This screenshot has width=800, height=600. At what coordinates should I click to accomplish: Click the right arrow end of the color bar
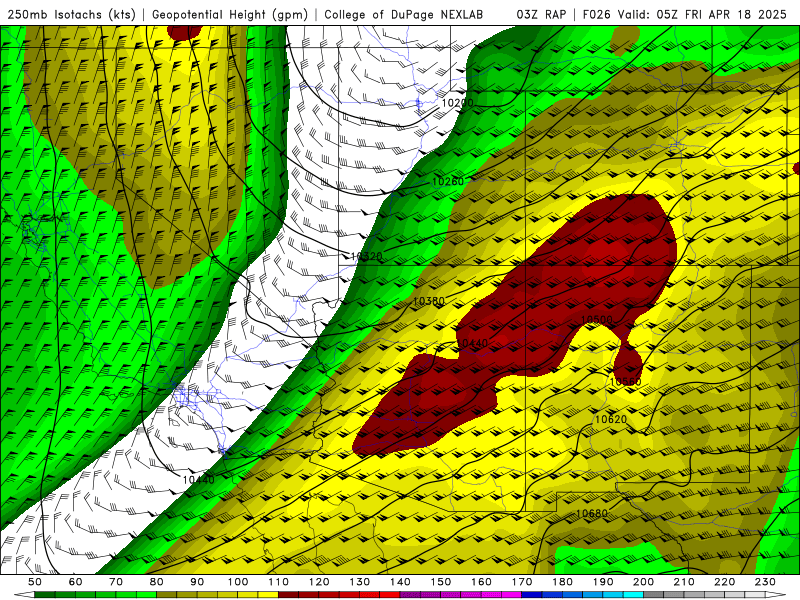point(776,595)
